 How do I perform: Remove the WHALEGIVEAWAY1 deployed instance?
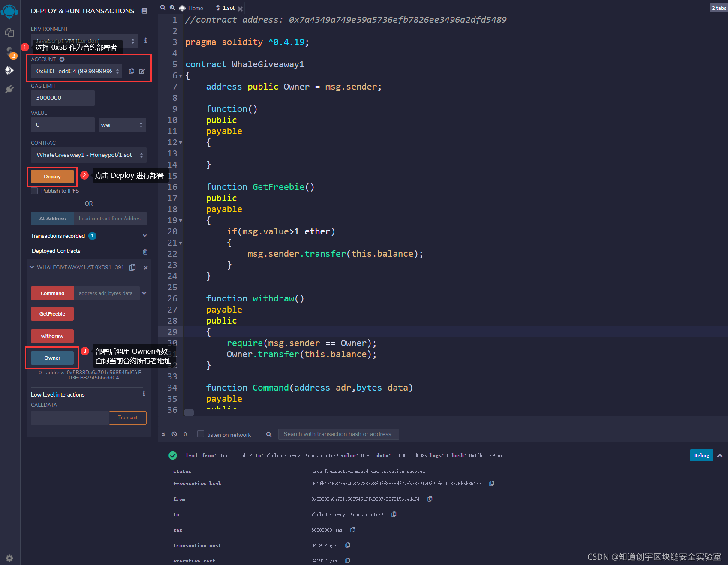point(146,267)
